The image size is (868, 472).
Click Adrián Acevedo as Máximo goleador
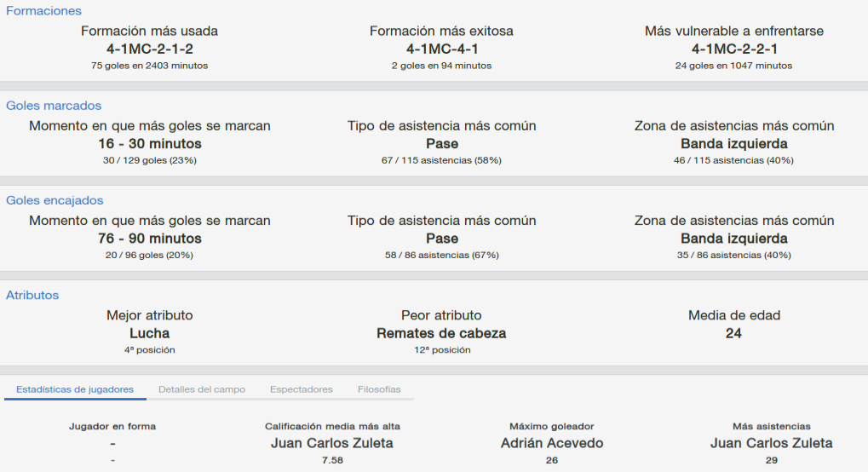point(552,443)
